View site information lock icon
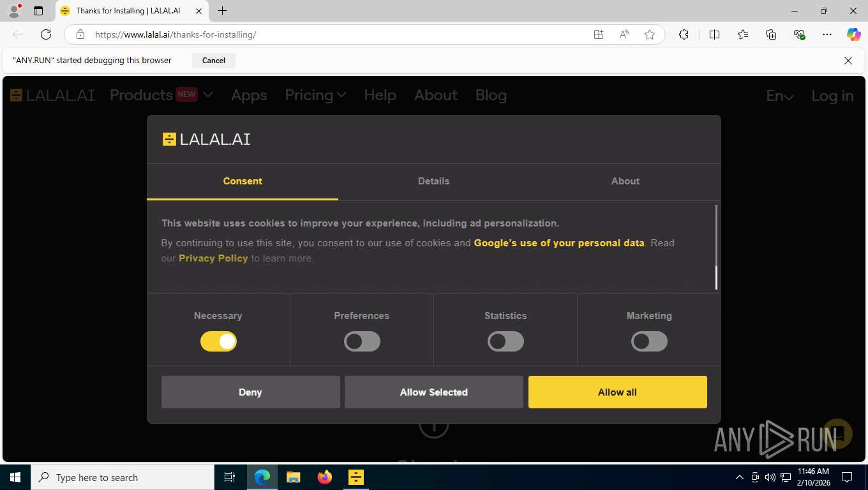The height and width of the screenshot is (490, 868). point(80,34)
